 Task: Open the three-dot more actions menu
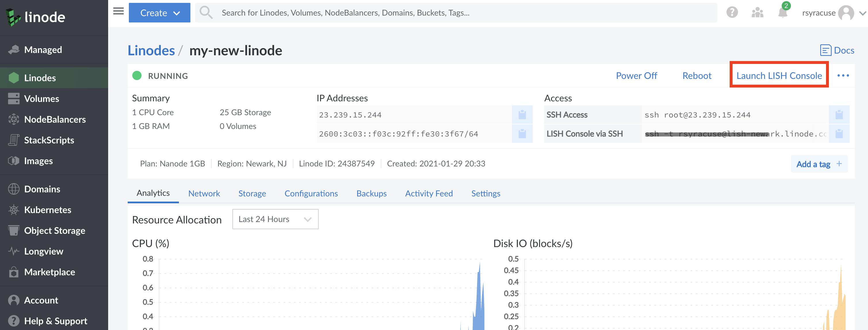tap(843, 75)
